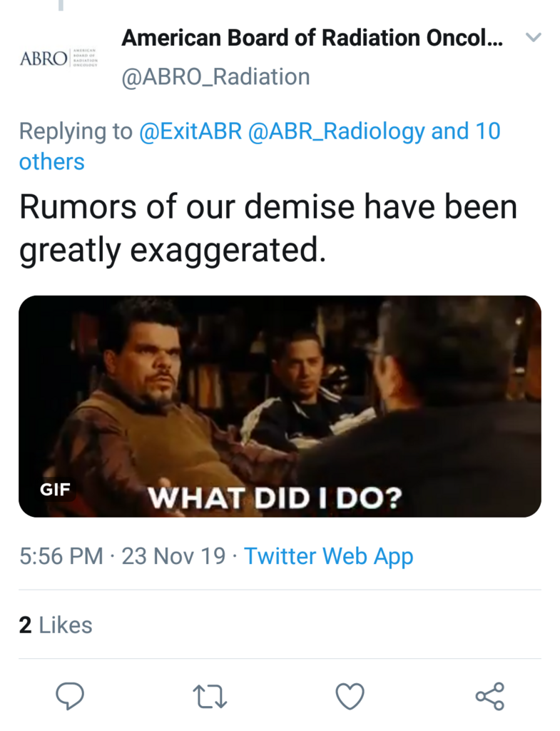This screenshot has height=731, width=560.
Task: View the 2 Likes list
Action: point(56,625)
